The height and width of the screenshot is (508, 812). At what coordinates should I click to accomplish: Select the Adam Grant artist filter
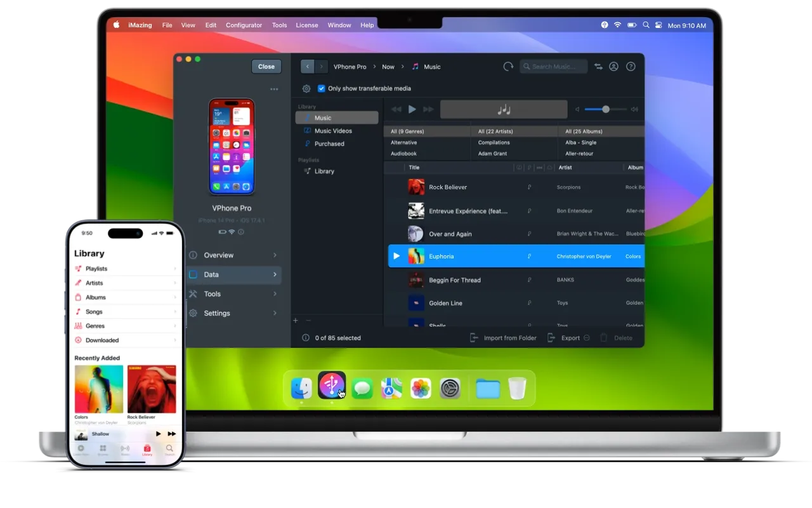493,154
